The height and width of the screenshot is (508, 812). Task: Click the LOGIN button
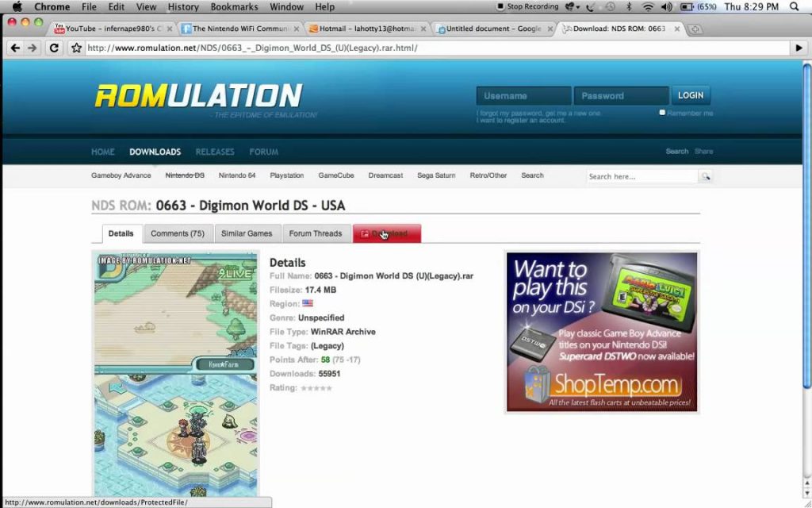tap(691, 95)
